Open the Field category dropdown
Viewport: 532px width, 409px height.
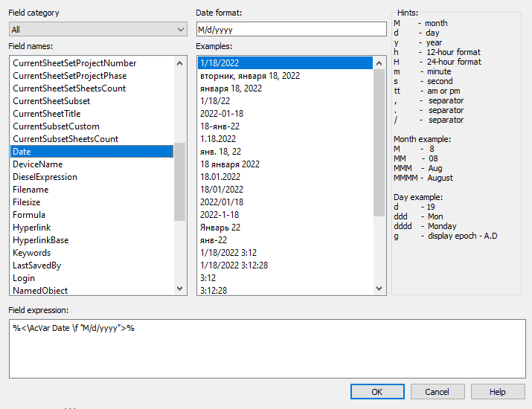point(98,30)
